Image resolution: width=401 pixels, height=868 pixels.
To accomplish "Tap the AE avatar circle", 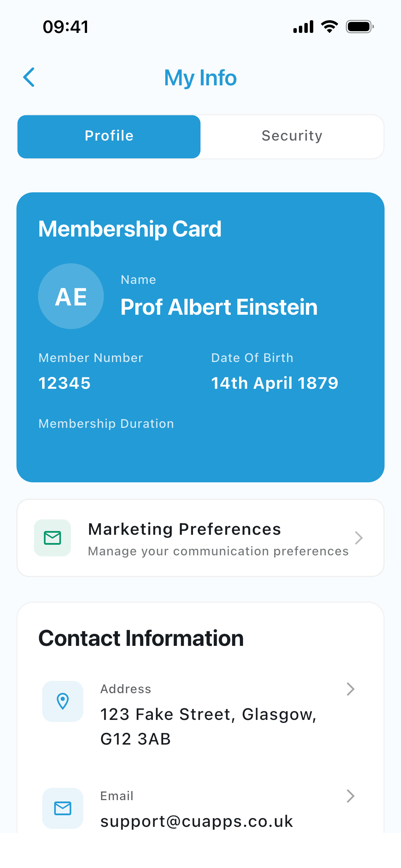I will 71,296.
